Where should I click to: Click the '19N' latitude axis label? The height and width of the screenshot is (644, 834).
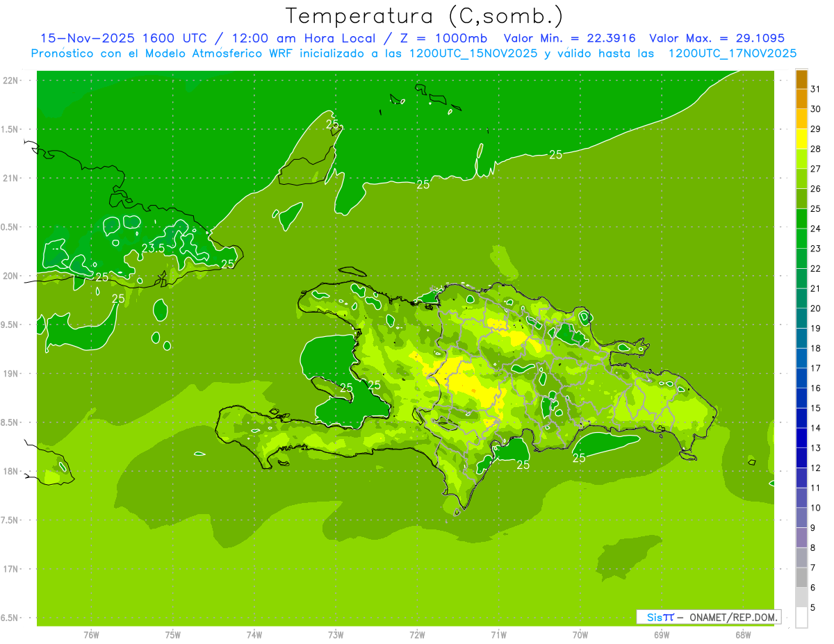coord(11,374)
